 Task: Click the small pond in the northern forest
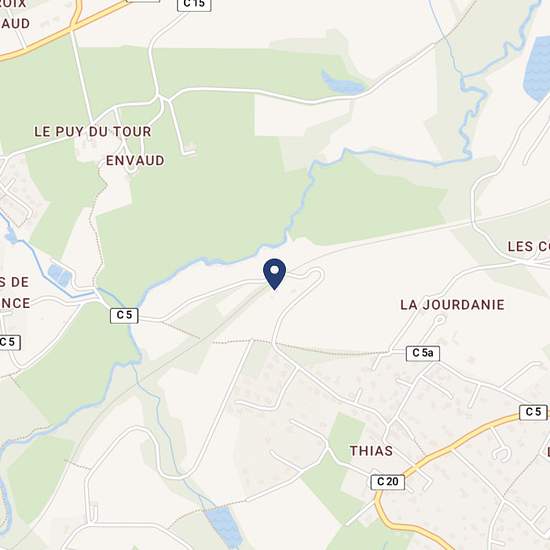342,83
